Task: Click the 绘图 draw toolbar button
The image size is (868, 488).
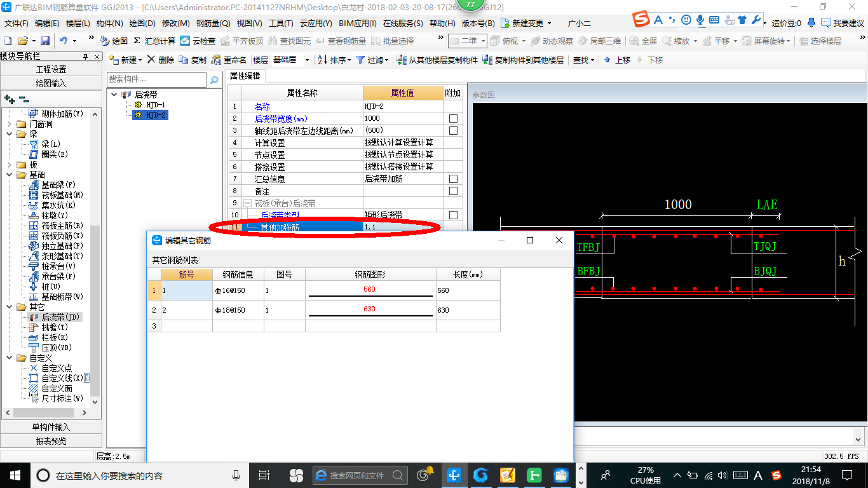Action: [114, 41]
